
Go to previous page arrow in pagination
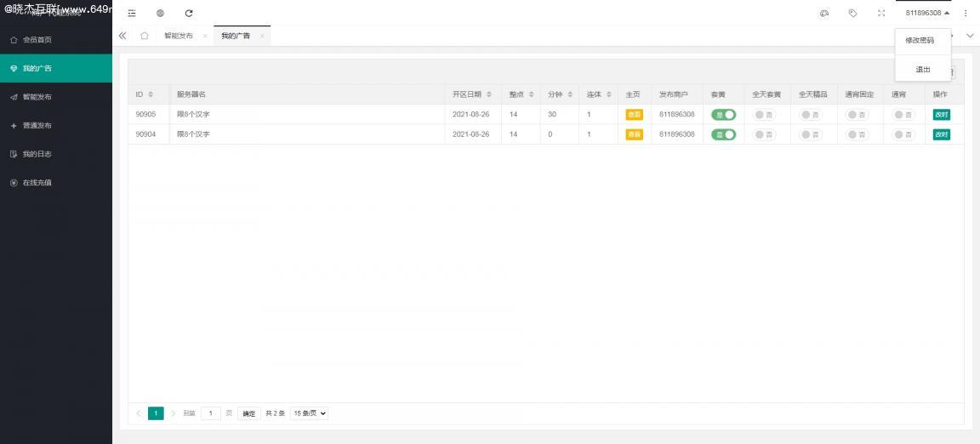[138, 413]
